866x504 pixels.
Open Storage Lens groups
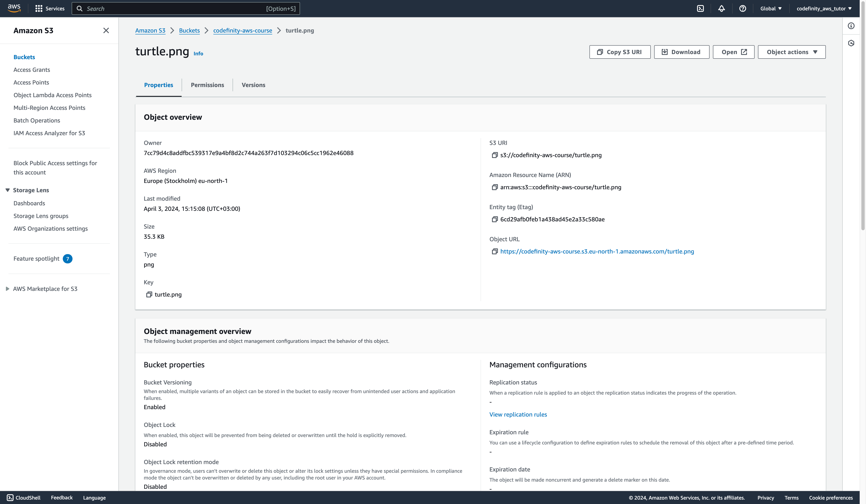(41, 216)
